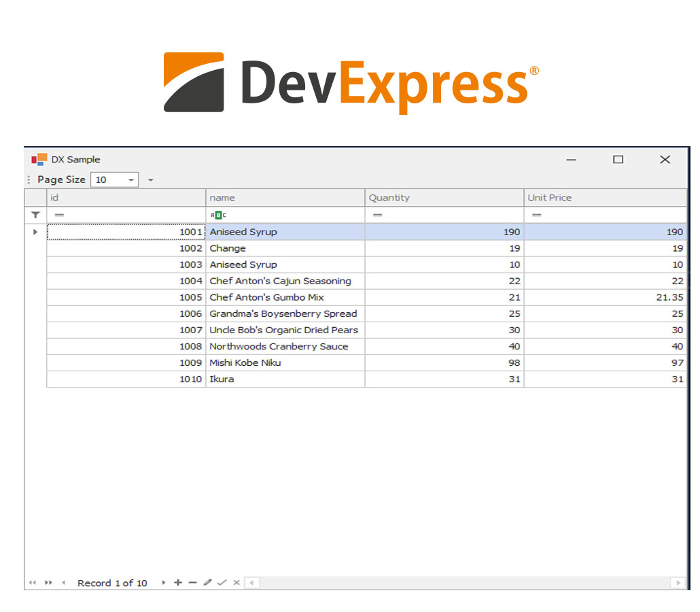Select Northwoods Cranberry Sauce cell
Screen dimensions: 700x612
coord(285,346)
